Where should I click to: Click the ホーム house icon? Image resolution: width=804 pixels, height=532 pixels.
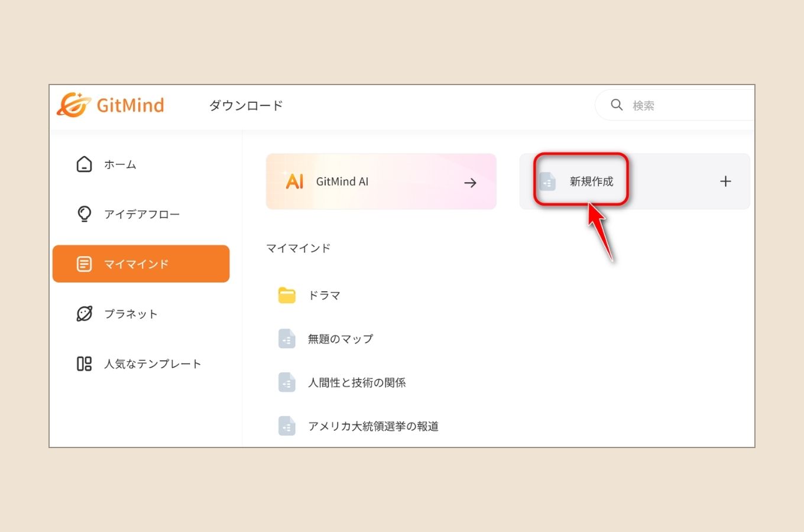(85, 164)
